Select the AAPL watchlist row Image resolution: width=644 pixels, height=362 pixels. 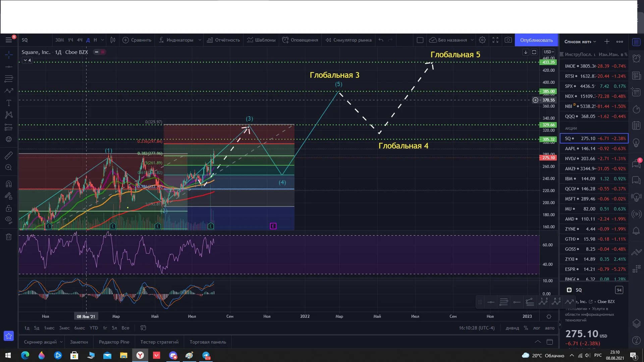click(x=594, y=148)
